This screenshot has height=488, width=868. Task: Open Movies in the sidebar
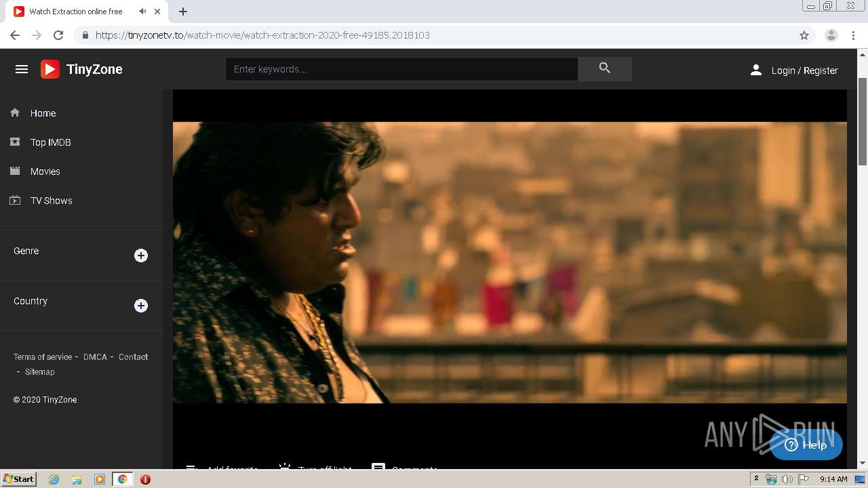(45, 171)
